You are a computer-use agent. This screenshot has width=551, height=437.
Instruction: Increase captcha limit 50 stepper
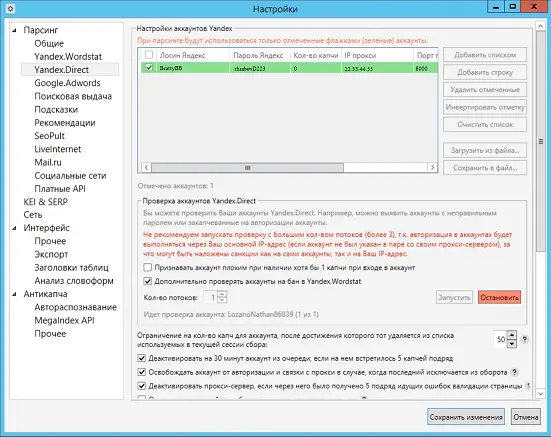[x=512, y=335]
